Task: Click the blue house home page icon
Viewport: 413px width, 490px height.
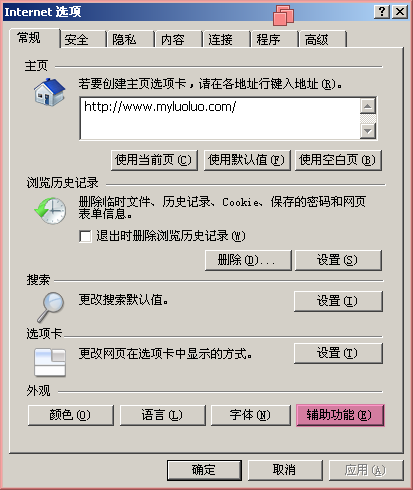Action: (49, 92)
